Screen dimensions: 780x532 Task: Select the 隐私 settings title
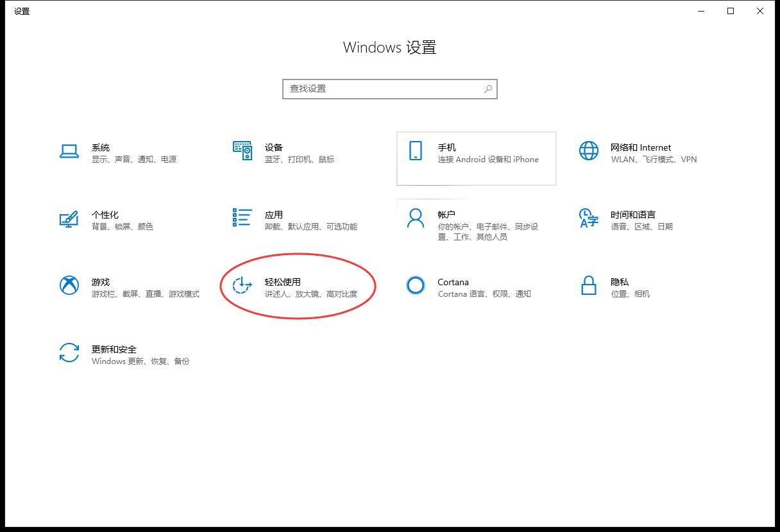[x=620, y=282]
